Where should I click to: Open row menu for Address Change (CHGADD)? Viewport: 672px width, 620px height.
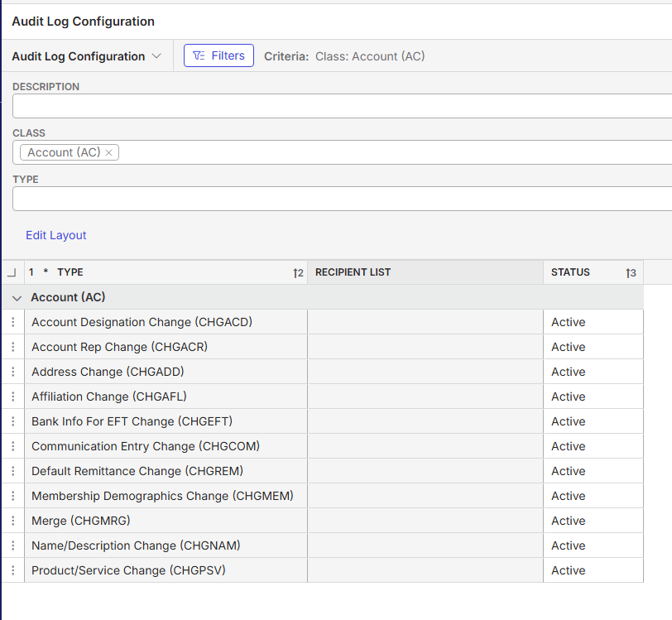pyautogui.click(x=13, y=372)
